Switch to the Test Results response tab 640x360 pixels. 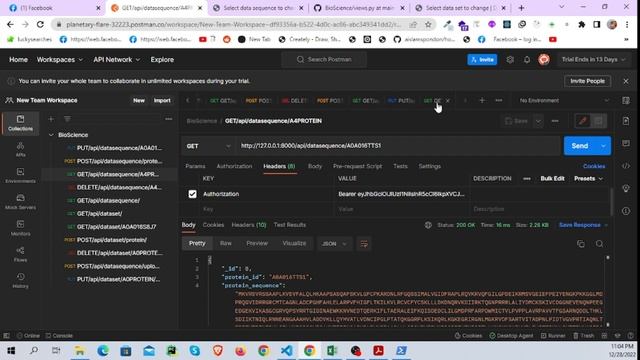click(x=289, y=225)
